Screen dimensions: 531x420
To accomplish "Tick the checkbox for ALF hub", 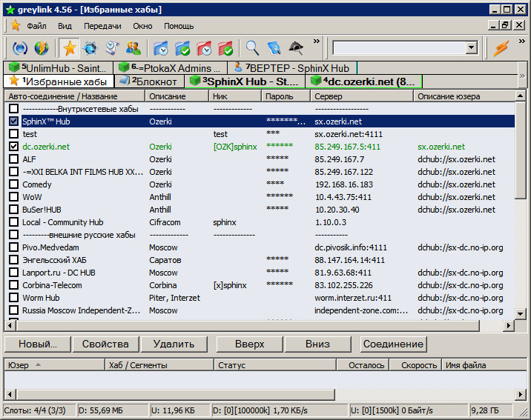I will click(x=13, y=159).
